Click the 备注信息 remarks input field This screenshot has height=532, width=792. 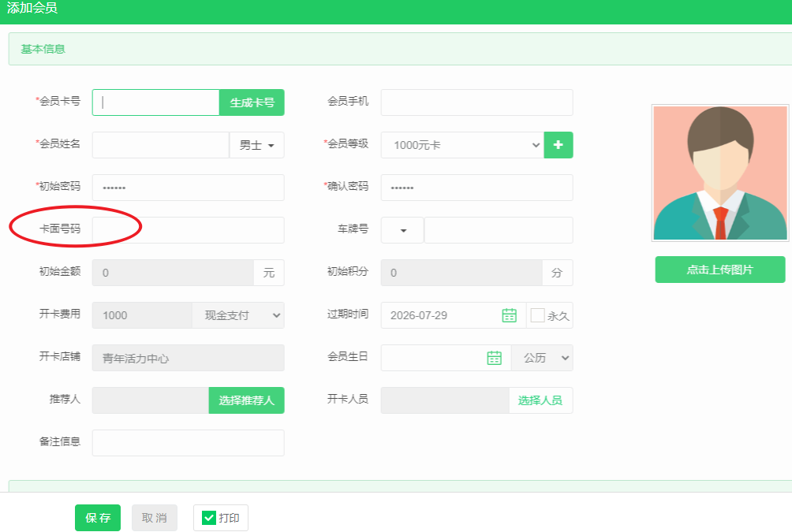188,443
